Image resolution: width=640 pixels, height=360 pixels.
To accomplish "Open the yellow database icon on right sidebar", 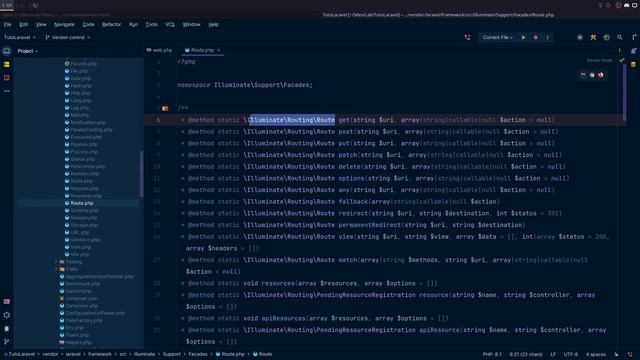I will tap(633, 64).
